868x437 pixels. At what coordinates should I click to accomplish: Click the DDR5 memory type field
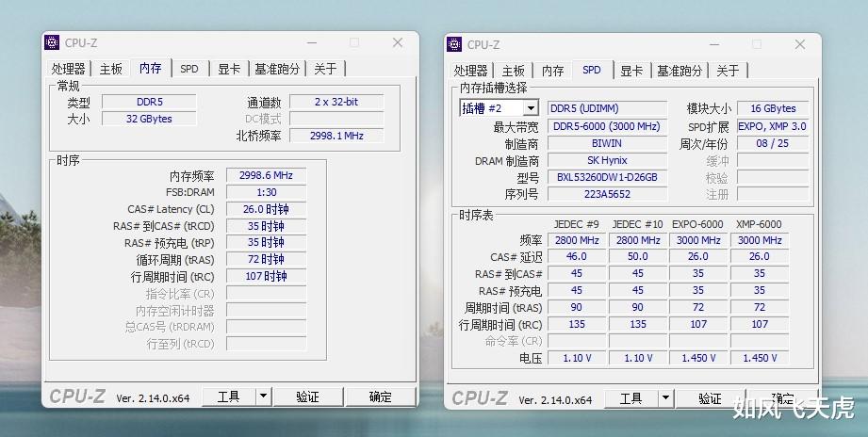point(150,102)
